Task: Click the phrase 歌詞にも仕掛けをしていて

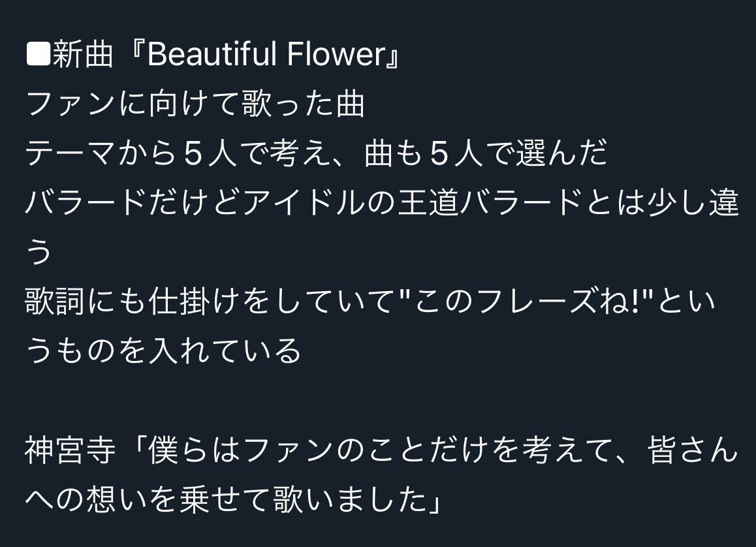Action: 210,301
